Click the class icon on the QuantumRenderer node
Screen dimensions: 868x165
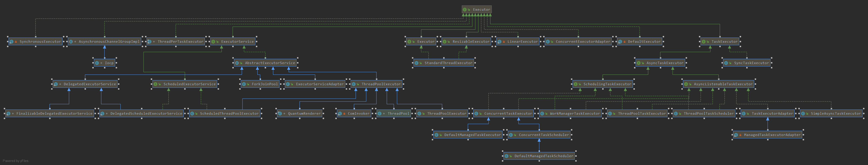(x=280, y=114)
